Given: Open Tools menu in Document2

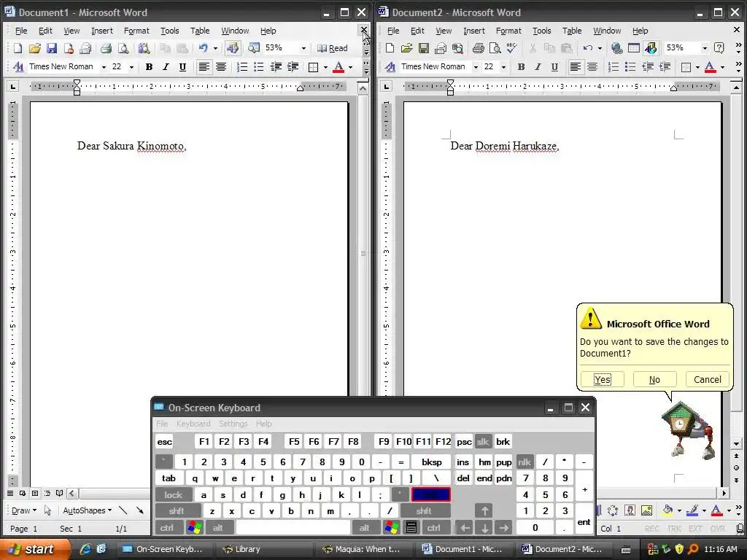Looking at the screenshot, I should pos(542,31).
